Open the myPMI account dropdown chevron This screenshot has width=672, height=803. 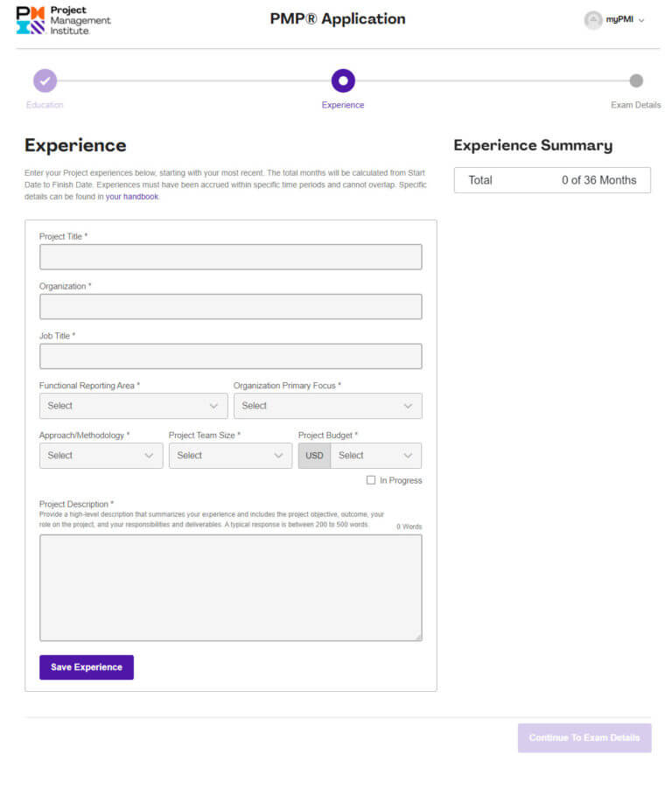click(641, 21)
